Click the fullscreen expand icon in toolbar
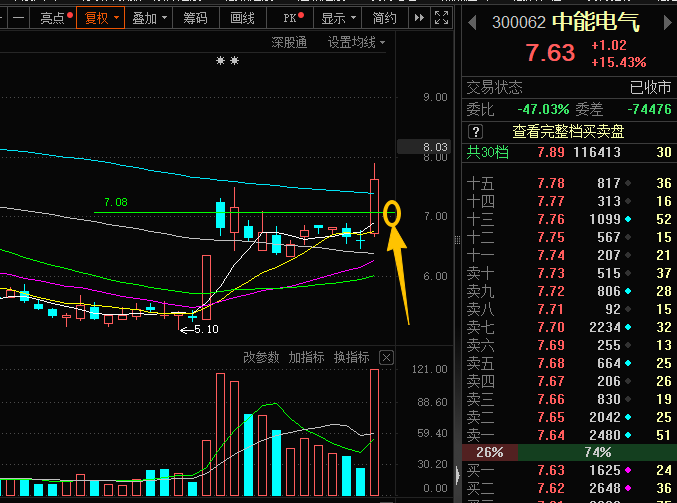 point(441,18)
